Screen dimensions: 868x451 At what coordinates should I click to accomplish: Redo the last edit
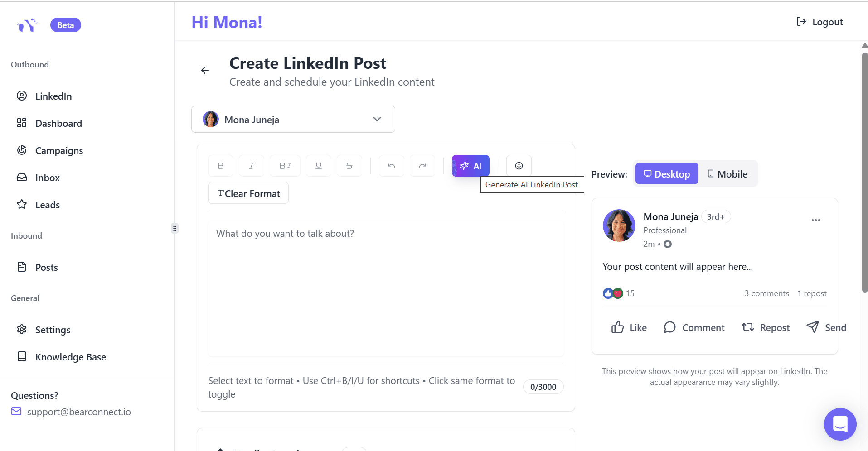(422, 165)
